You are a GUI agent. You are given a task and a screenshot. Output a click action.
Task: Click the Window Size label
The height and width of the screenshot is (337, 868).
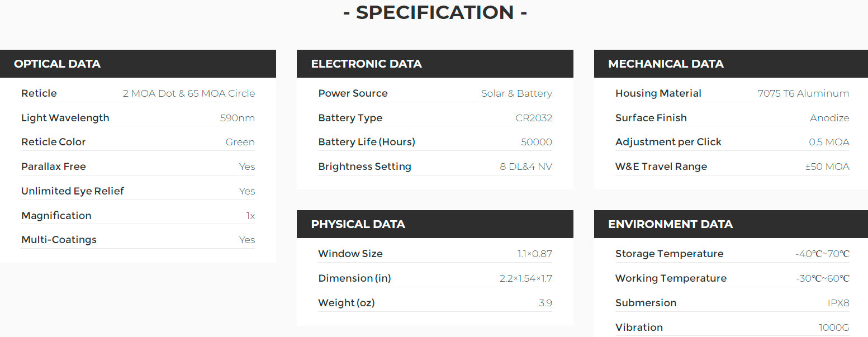coord(350,254)
